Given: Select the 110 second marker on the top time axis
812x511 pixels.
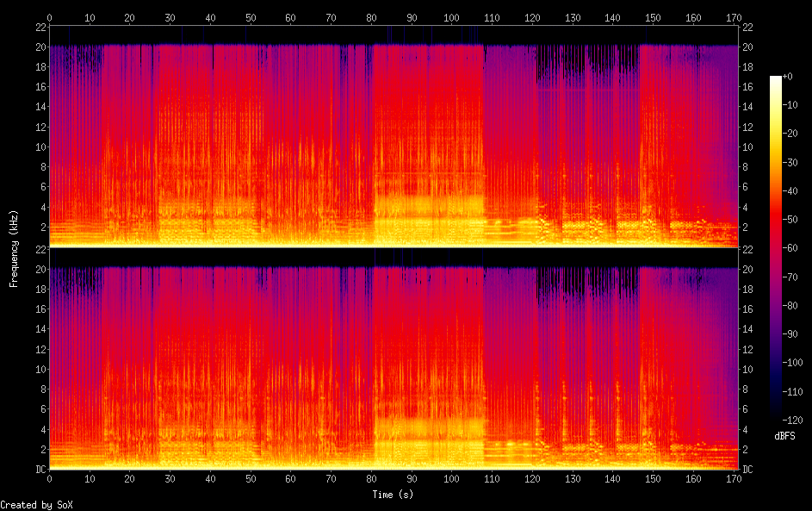Looking at the screenshot, I should [x=492, y=16].
